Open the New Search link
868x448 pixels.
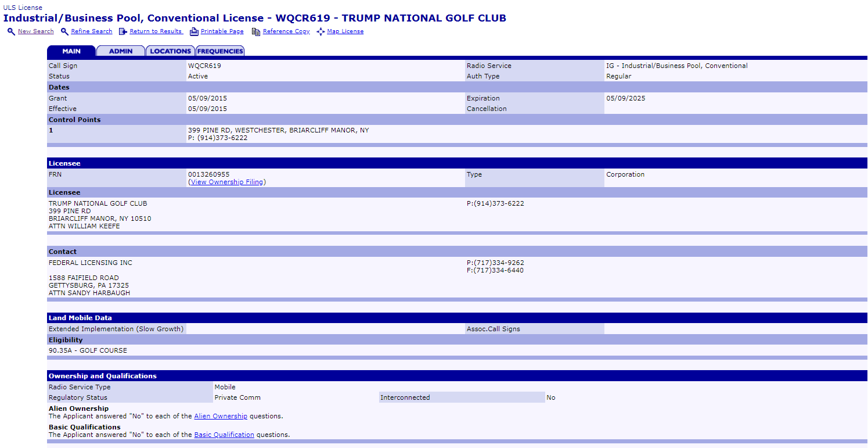coord(36,31)
